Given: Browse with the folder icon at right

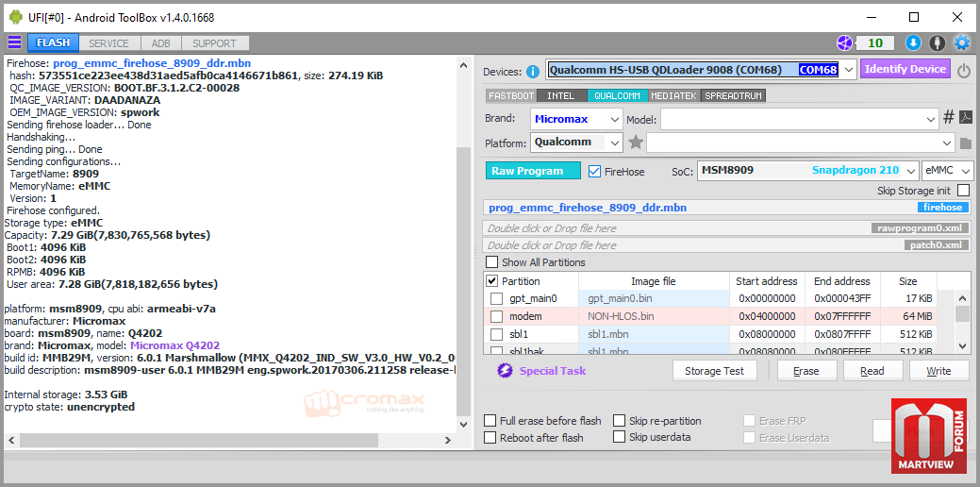Looking at the screenshot, I should (966, 143).
